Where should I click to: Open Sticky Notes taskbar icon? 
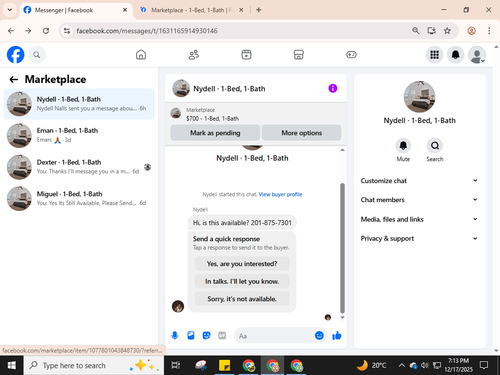click(225, 365)
